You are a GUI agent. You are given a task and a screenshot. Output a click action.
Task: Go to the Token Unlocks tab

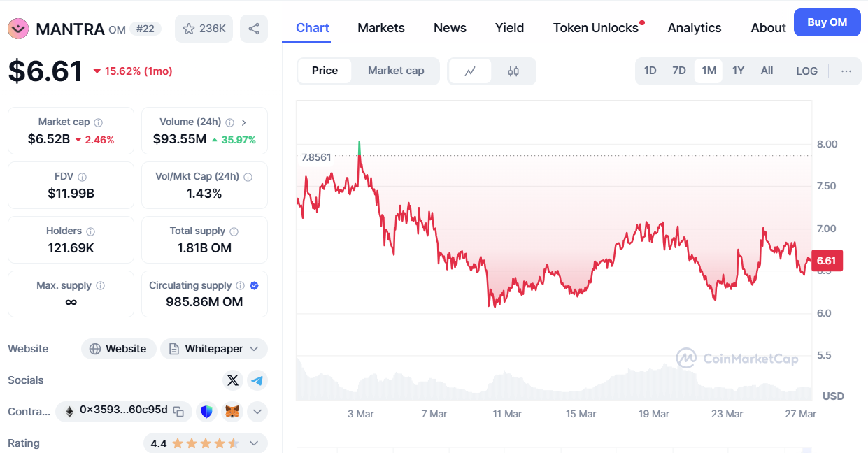click(x=596, y=28)
